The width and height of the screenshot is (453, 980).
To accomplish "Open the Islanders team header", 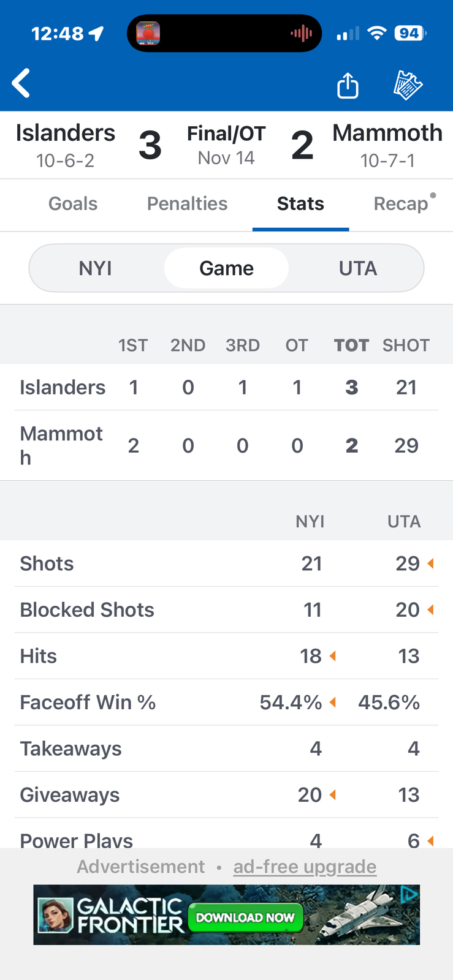I will (x=66, y=145).
